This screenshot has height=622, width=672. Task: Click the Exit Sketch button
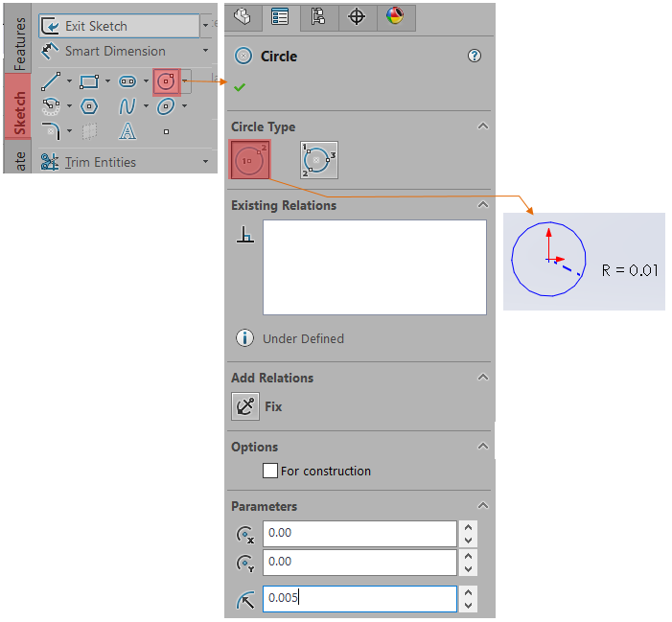click(x=119, y=26)
